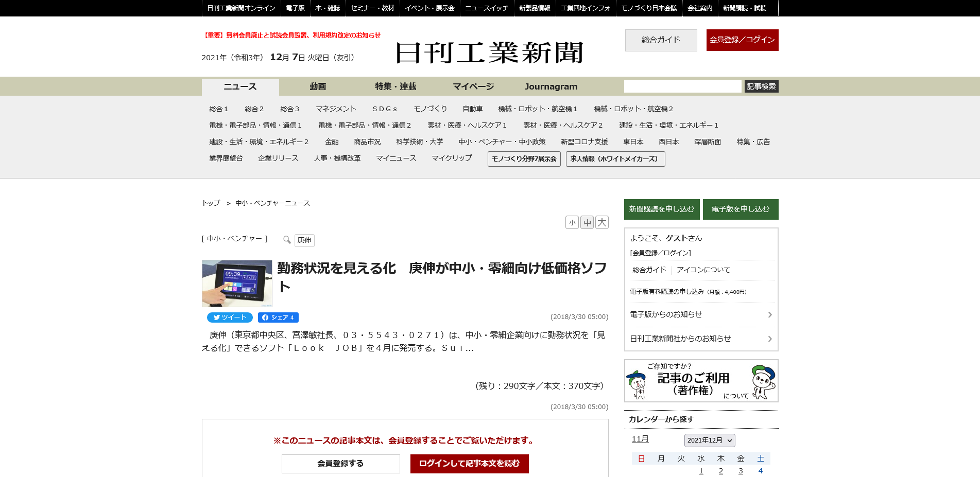Open the 動画 tab
The image size is (980, 477).
(x=318, y=86)
